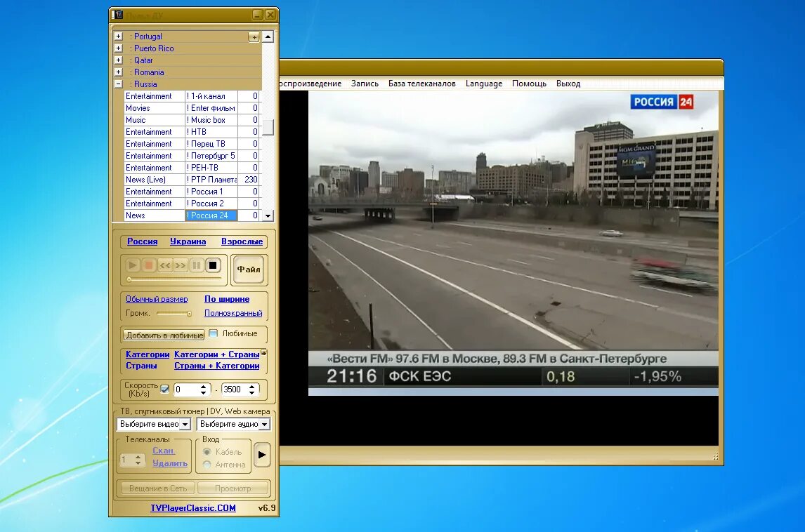Expand the Puerto Rico country node
The image size is (805, 532).
coord(118,48)
